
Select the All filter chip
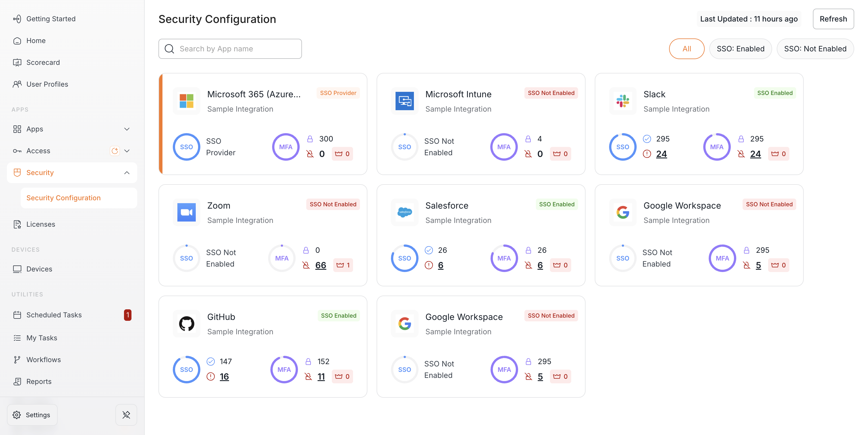pos(687,49)
